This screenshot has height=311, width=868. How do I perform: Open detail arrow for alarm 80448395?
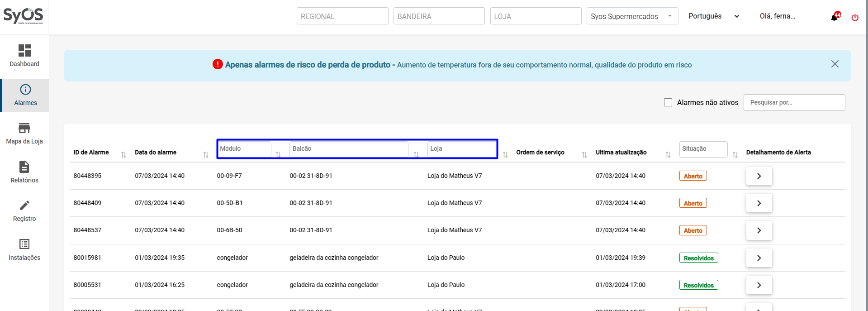point(759,176)
